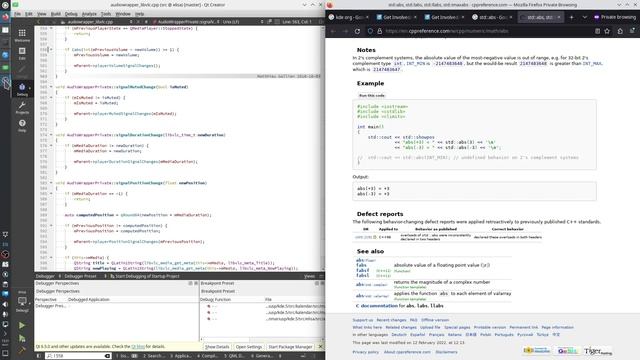Select the Debugger Preset perspective row
Screen dimensions: 640x360
tap(116, 306)
